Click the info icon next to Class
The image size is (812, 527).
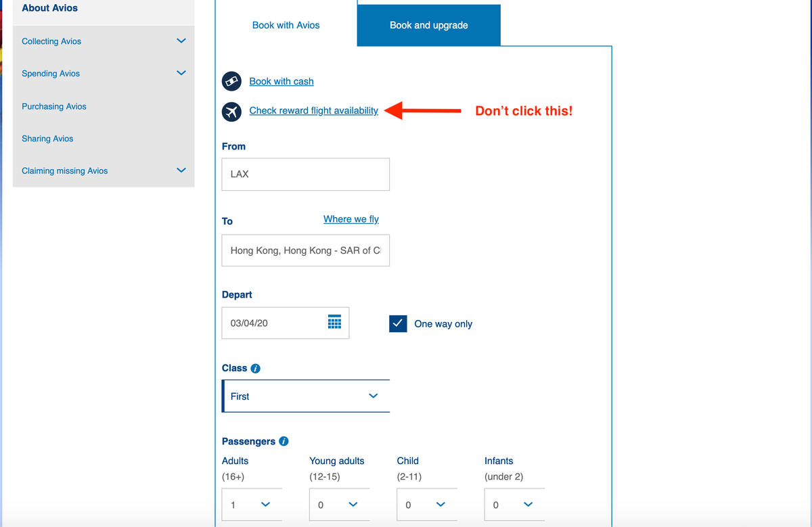[256, 368]
